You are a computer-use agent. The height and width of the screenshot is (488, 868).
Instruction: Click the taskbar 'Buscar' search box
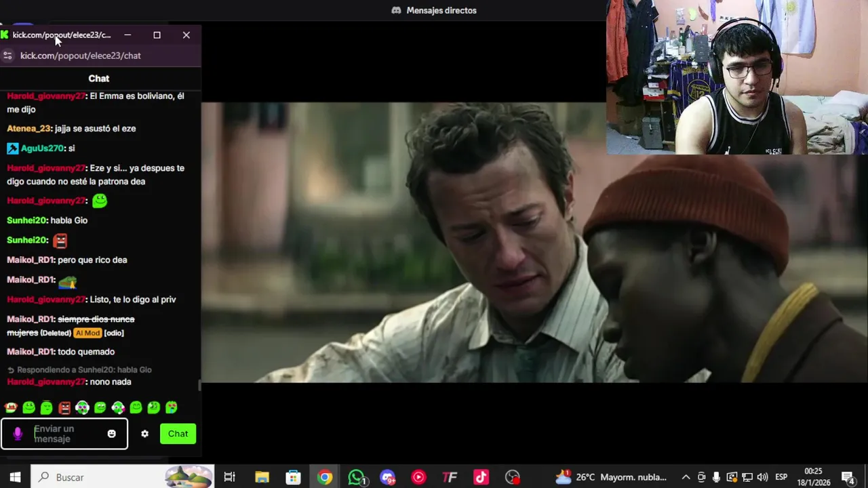(122, 477)
